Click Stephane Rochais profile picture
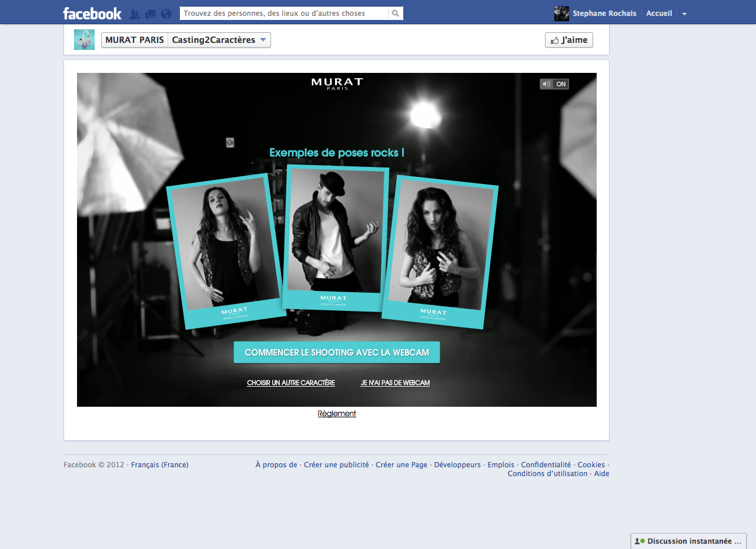Viewport: 756px width, 549px height. (561, 14)
